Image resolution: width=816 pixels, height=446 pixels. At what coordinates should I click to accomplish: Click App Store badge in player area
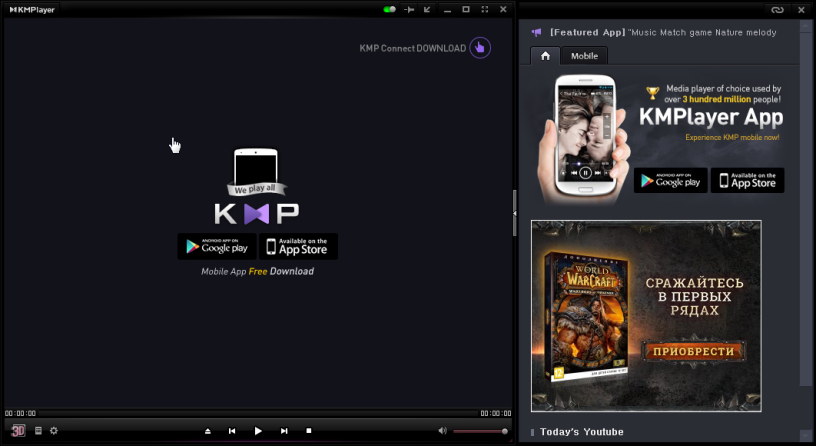tap(299, 246)
